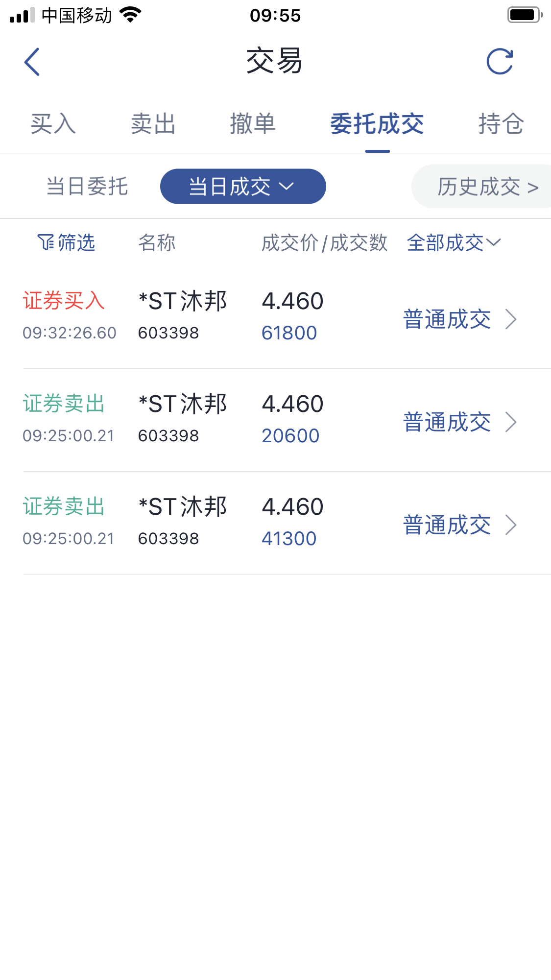Select the 委托成交 tab
The width and height of the screenshot is (551, 980).
tap(377, 123)
